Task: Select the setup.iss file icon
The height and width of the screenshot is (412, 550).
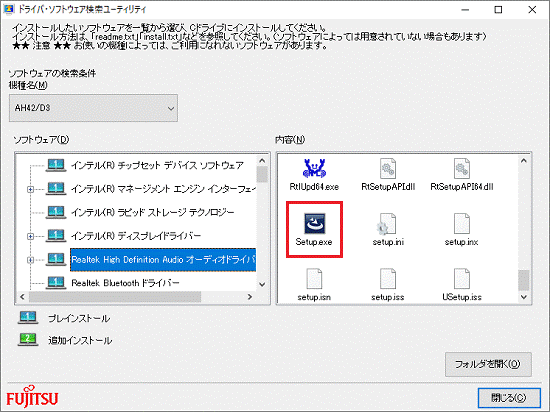Action: pos(388,279)
